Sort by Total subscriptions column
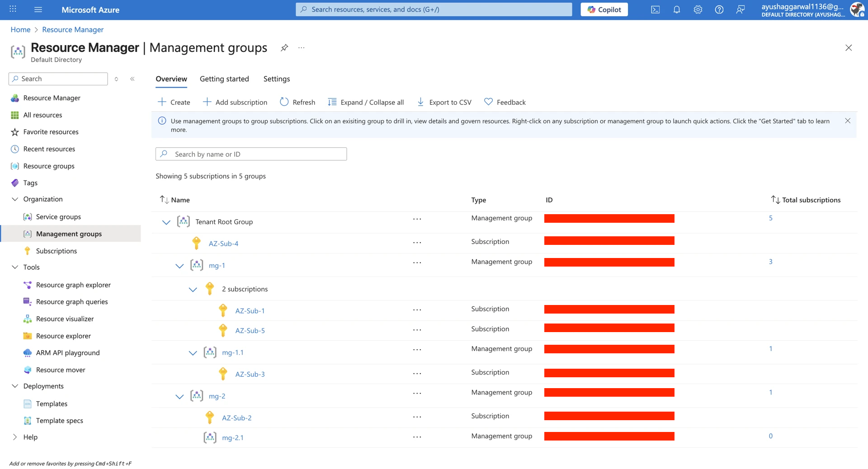The width and height of the screenshot is (868, 469). pos(806,200)
